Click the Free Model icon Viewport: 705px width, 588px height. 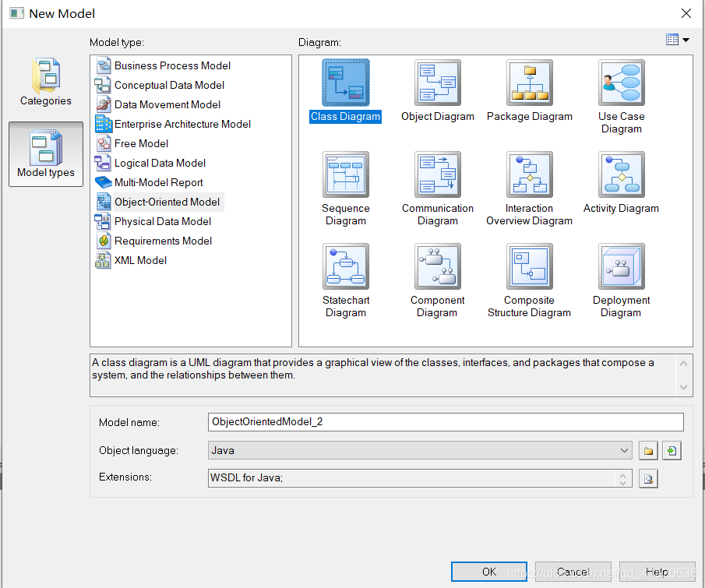click(x=104, y=143)
